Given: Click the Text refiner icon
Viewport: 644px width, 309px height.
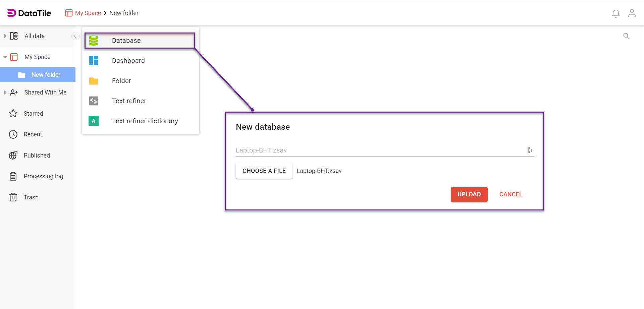Looking at the screenshot, I should pyautogui.click(x=94, y=101).
